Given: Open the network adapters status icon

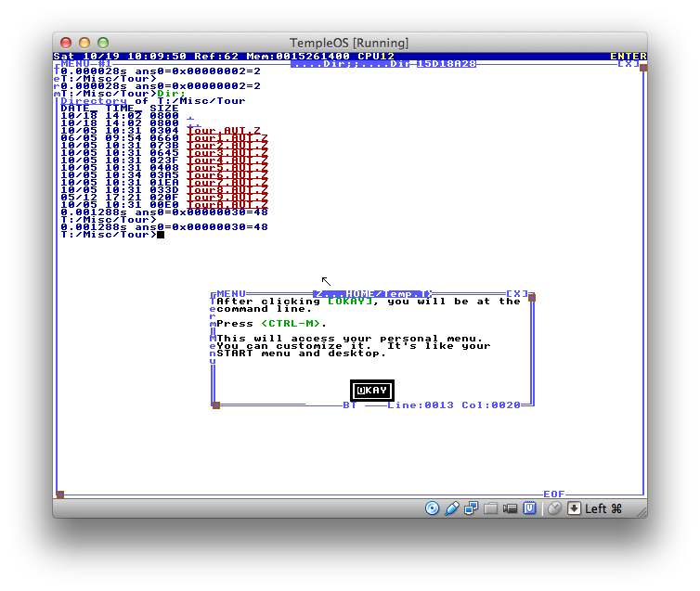Looking at the screenshot, I should 472,508.
